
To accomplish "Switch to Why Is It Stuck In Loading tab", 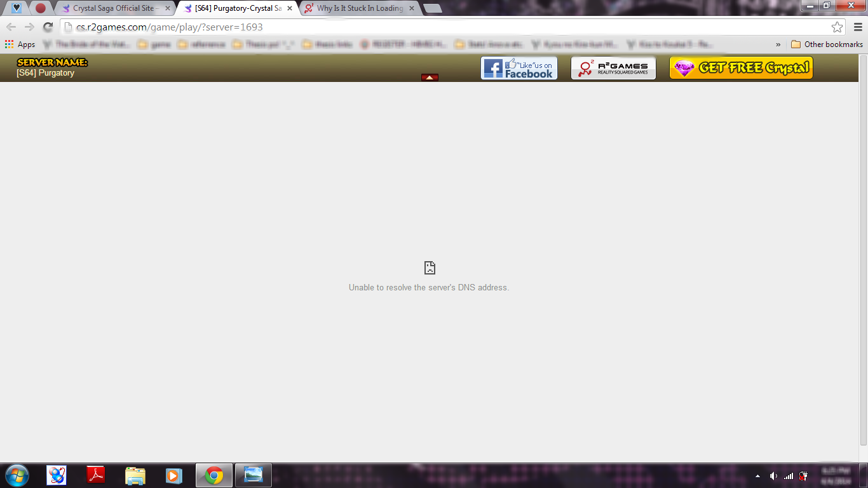I will tap(359, 8).
